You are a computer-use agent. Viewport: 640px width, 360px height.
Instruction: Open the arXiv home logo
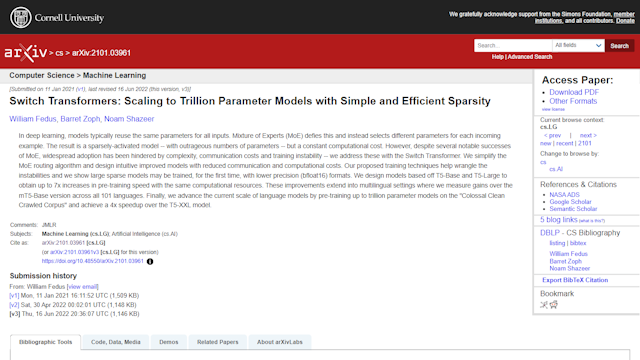pos(25,53)
